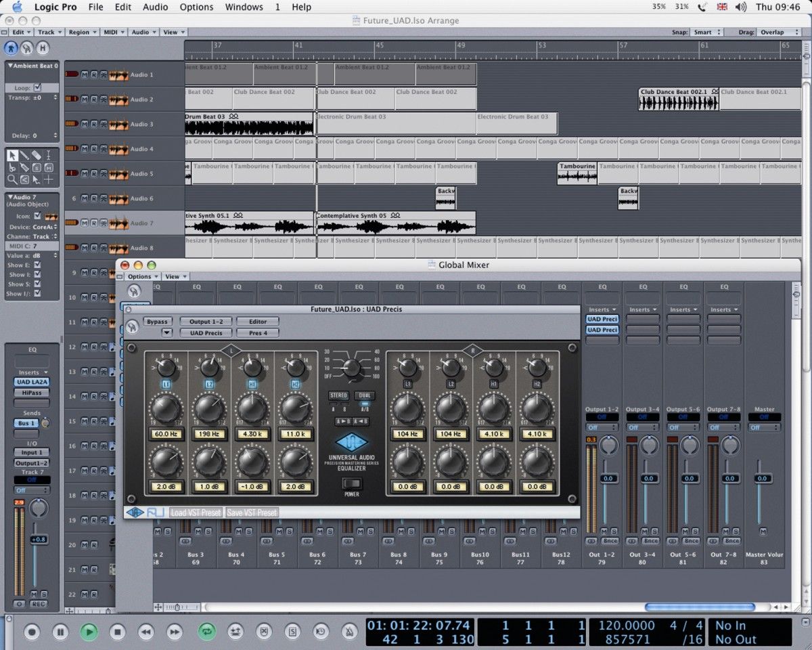This screenshot has height=650, width=812.
Task: Click the Metronome button in transport bar
Action: (x=349, y=632)
